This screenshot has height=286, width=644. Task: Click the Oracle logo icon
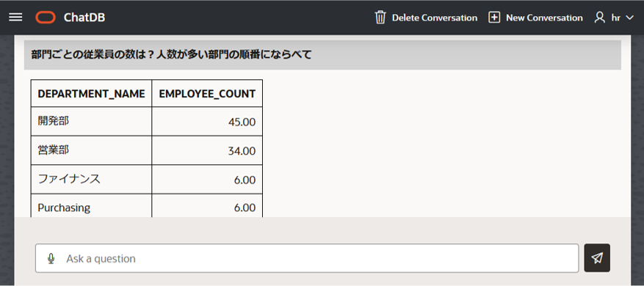tap(46, 18)
